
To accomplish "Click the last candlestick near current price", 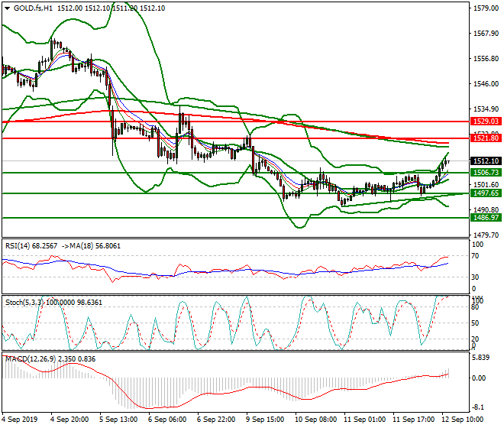I will (x=449, y=161).
